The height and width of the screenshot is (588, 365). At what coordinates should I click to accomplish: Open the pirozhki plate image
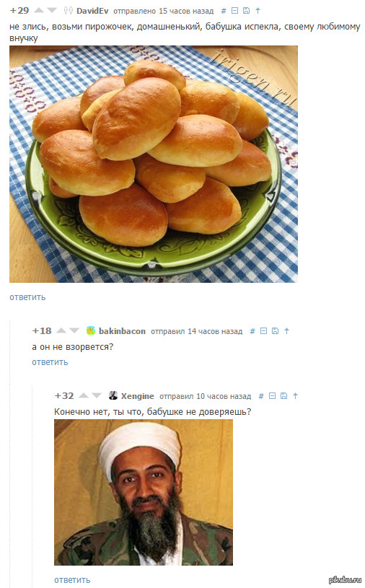click(154, 164)
